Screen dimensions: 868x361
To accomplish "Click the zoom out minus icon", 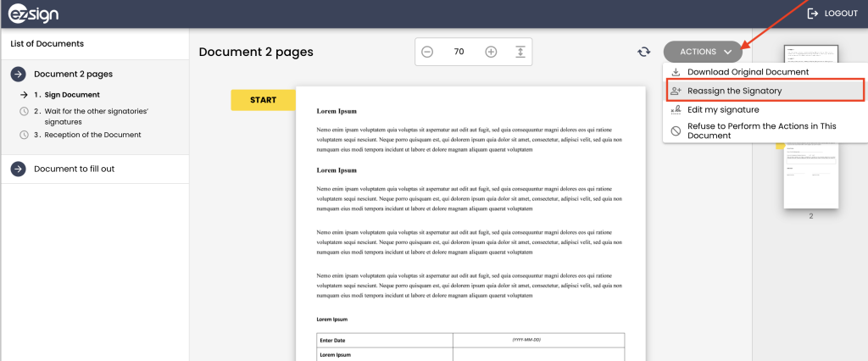I will (x=427, y=52).
